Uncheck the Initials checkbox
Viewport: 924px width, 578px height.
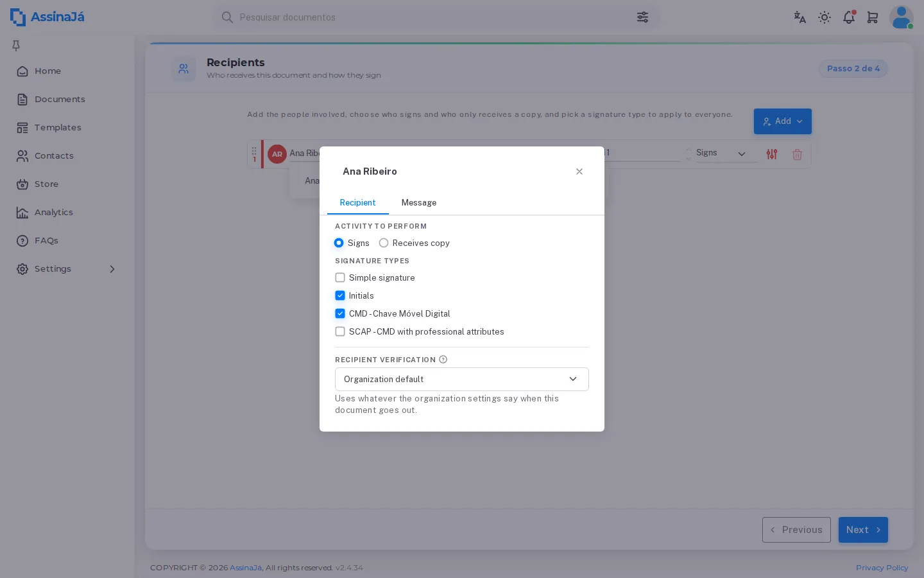[x=340, y=295]
